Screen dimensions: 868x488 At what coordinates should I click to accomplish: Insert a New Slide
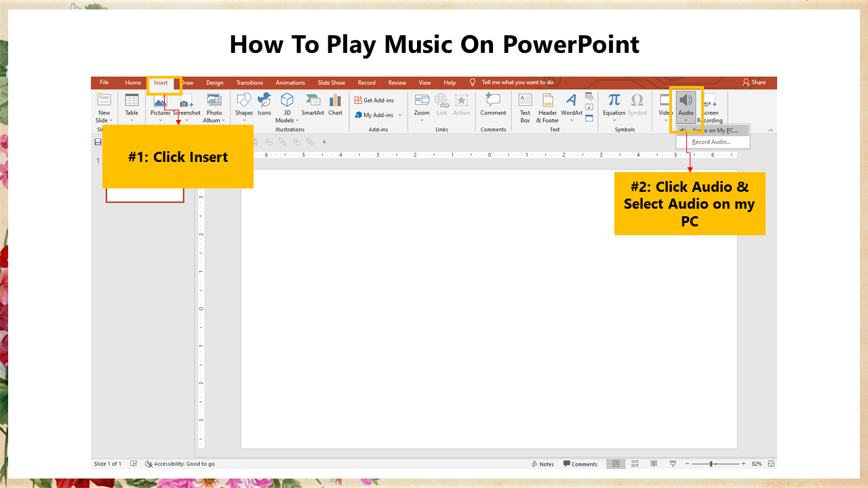[104, 108]
